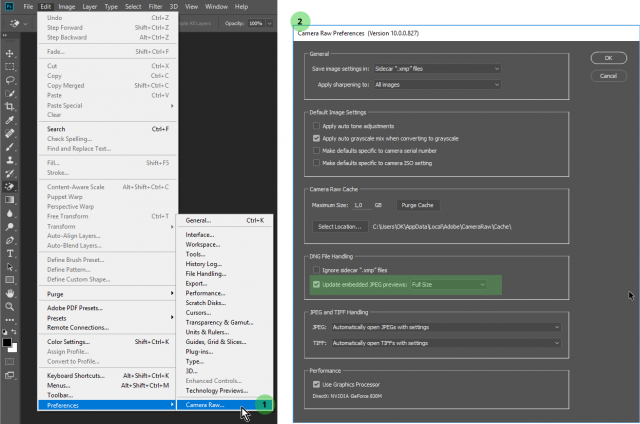The height and width of the screenshot is (424, 640).
Task: Select the Path Selection tool
Action: click(x=10, y=267)
